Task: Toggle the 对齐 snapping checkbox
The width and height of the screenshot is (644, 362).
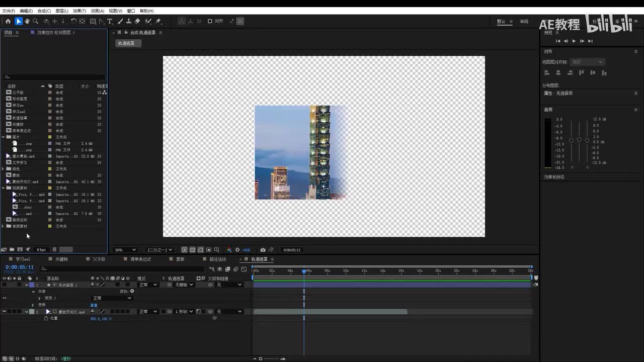Action: (x=210, y=21)
